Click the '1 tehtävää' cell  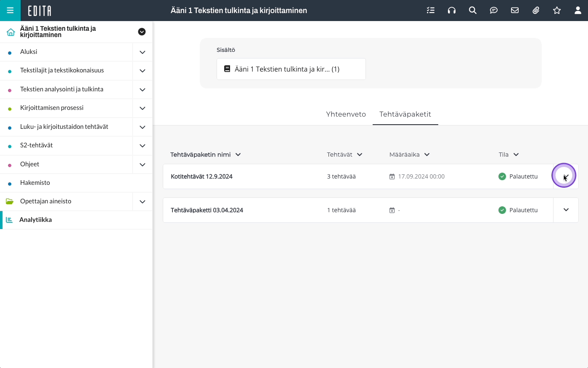click(341, 210)
